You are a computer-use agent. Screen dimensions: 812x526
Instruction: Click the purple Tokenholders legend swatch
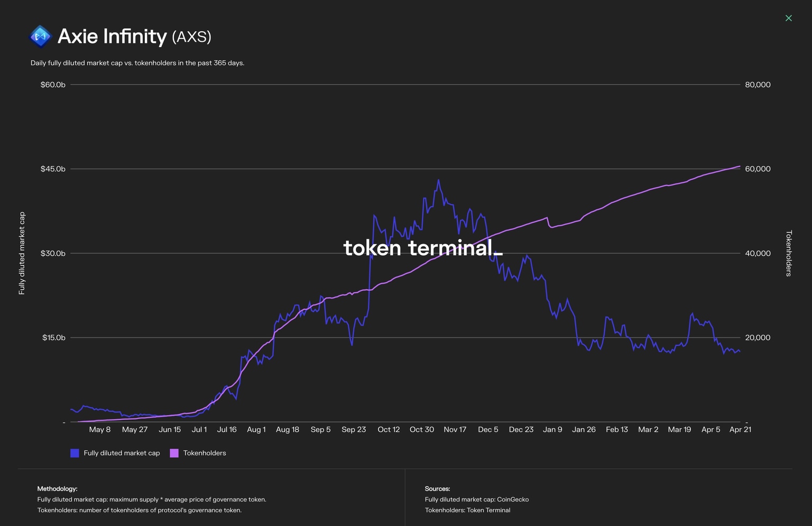pyautogui.click(x=174, y=453)
